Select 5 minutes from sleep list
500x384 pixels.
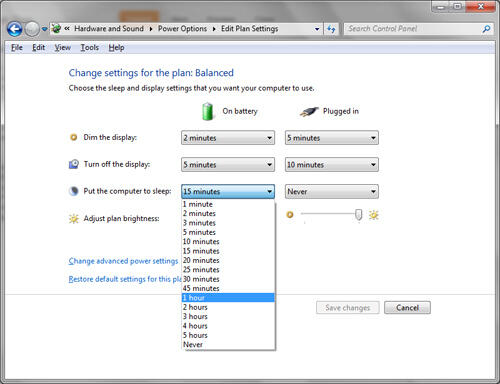pyautogui.click(x=228, y=232)
